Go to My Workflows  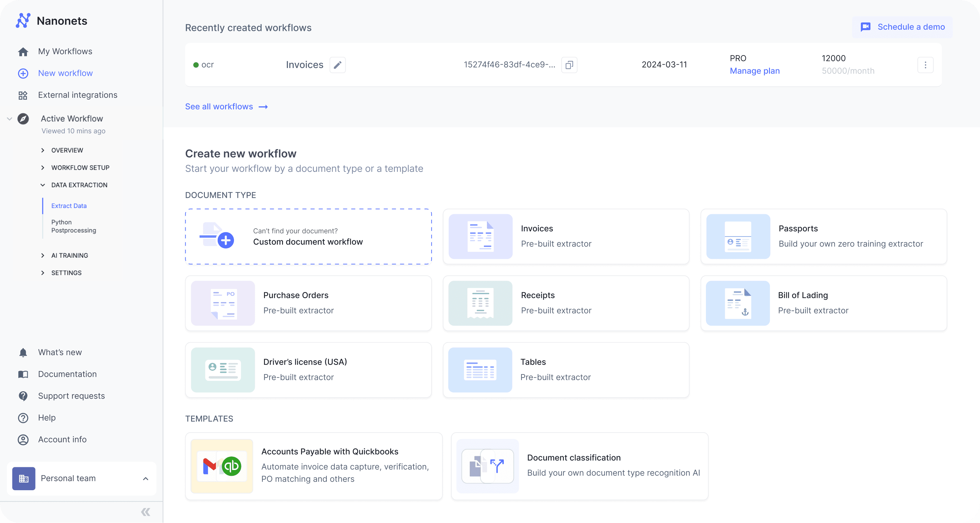click(65, 51)
